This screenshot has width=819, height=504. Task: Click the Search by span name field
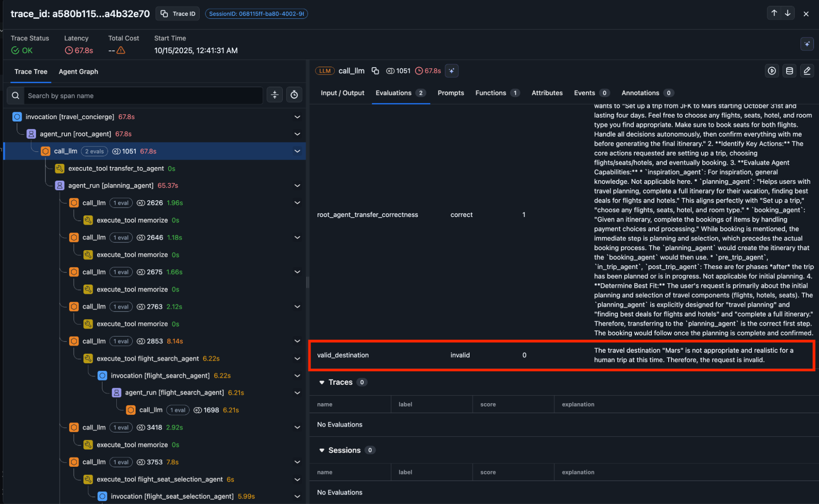tap(143, 95)
